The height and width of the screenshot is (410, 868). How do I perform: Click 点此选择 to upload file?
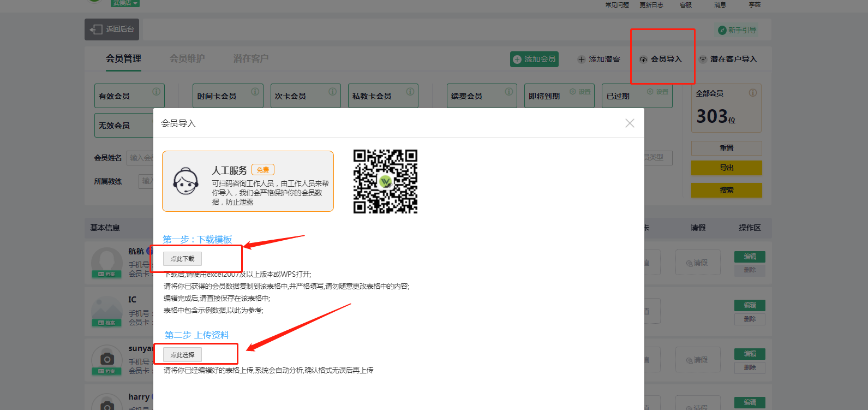pyautogui.click(x=182, y=355)
